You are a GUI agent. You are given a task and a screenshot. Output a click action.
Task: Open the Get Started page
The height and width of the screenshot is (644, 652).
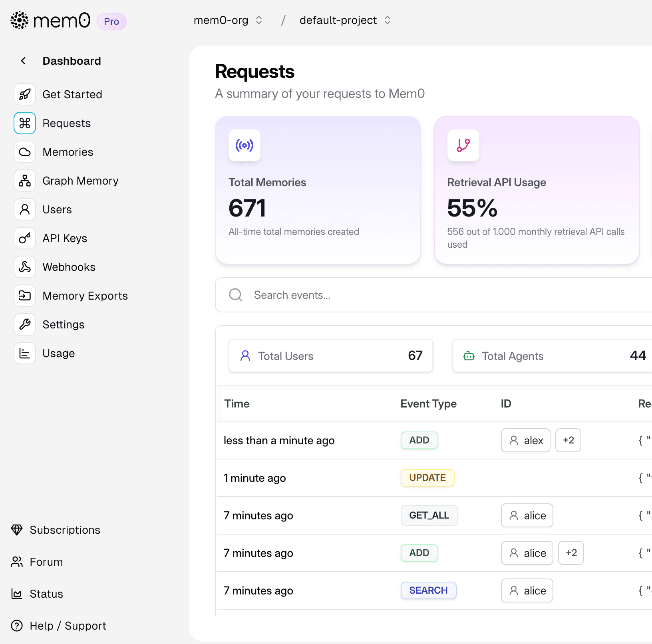pos(72,94)
